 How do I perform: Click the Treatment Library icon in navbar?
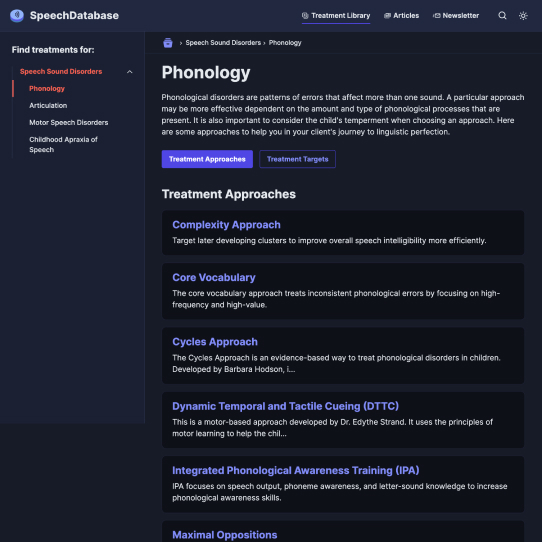tap(305, 16)
